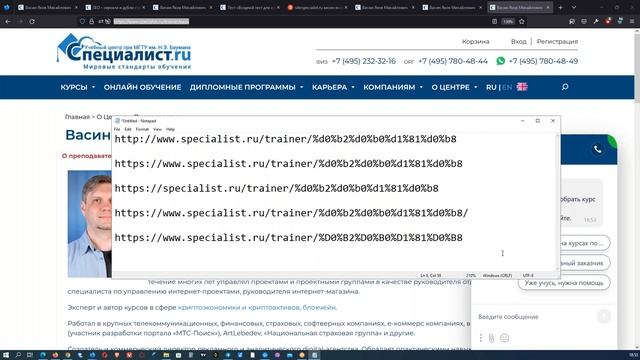
Task: Open Task View on the taskbar
Action: 30,355
